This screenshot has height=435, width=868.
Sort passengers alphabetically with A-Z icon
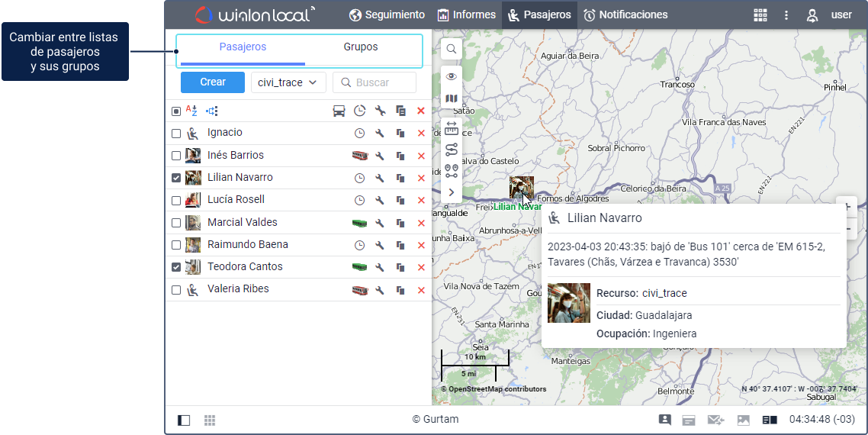pyautogui.click(x=191, y=111)
